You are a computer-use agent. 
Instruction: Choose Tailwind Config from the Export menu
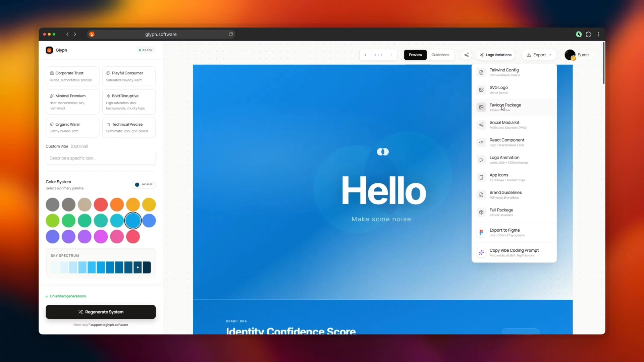(514, 72)
